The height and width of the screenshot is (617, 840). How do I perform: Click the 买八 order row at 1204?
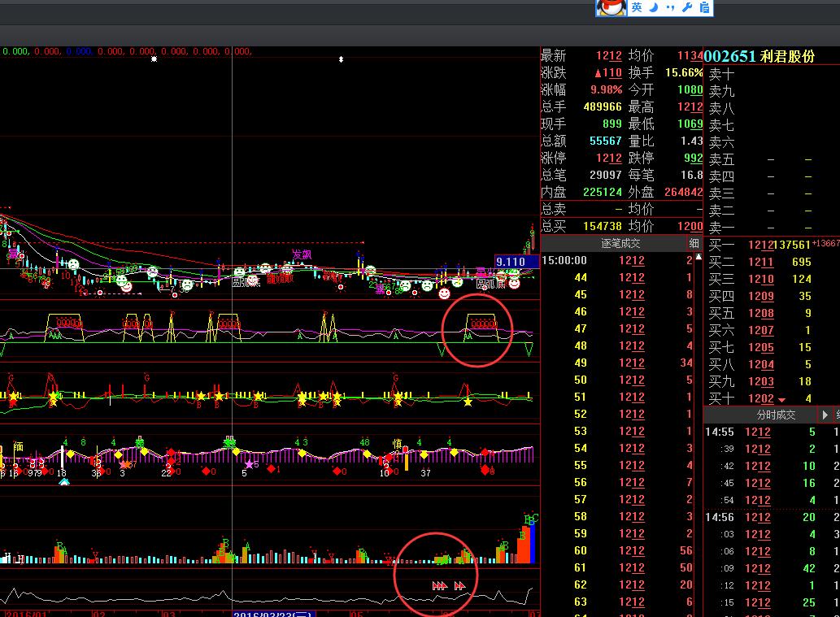click(x=772, y=365)
